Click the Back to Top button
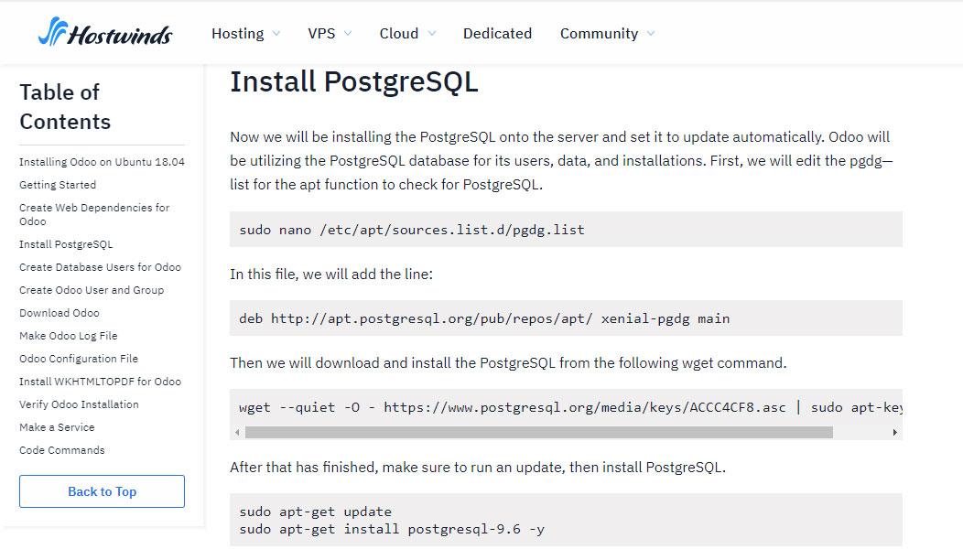 point(102,491)
